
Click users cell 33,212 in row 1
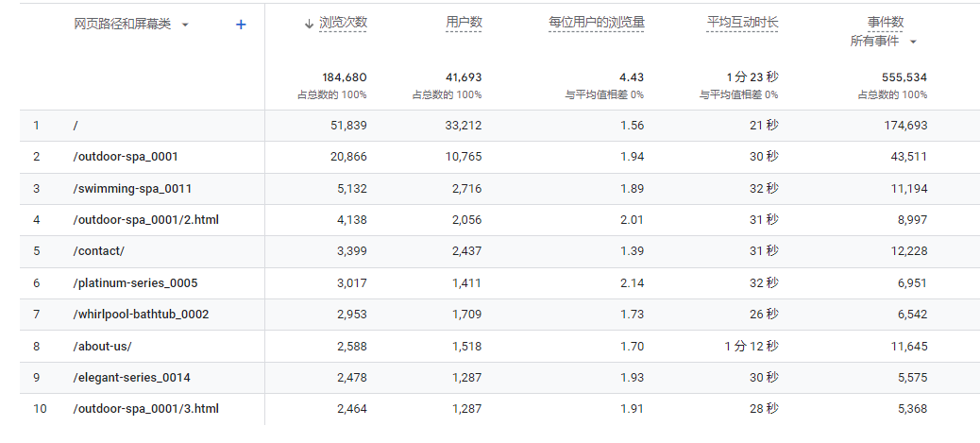click(464, 125)
